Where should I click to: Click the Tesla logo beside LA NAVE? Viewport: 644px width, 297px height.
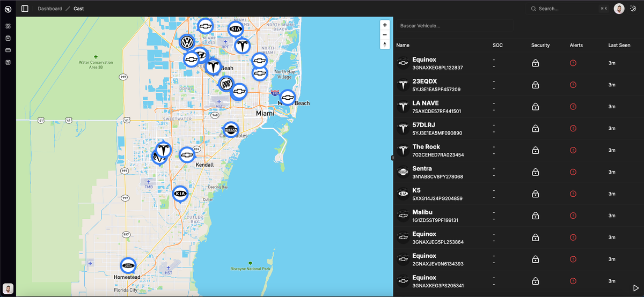click(x=403, y=107)
